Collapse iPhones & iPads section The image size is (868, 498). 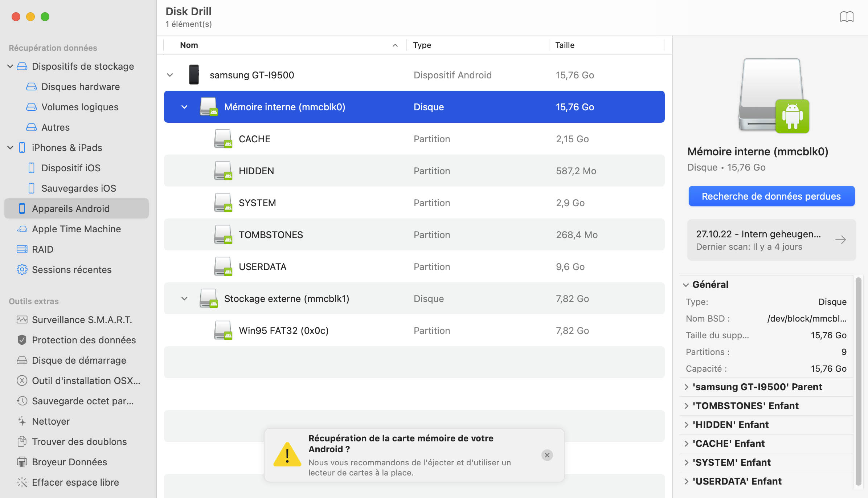pos(10,147)
